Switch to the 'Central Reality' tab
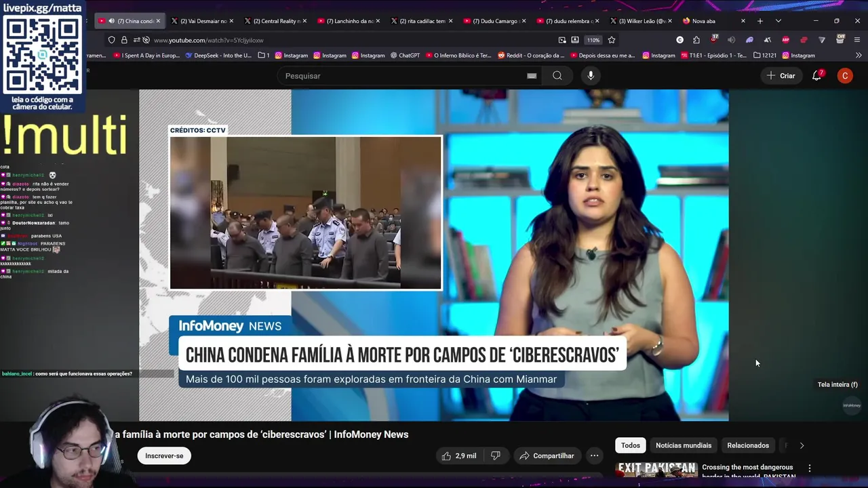This screenshot has height=488, width=868. point(275,21)
